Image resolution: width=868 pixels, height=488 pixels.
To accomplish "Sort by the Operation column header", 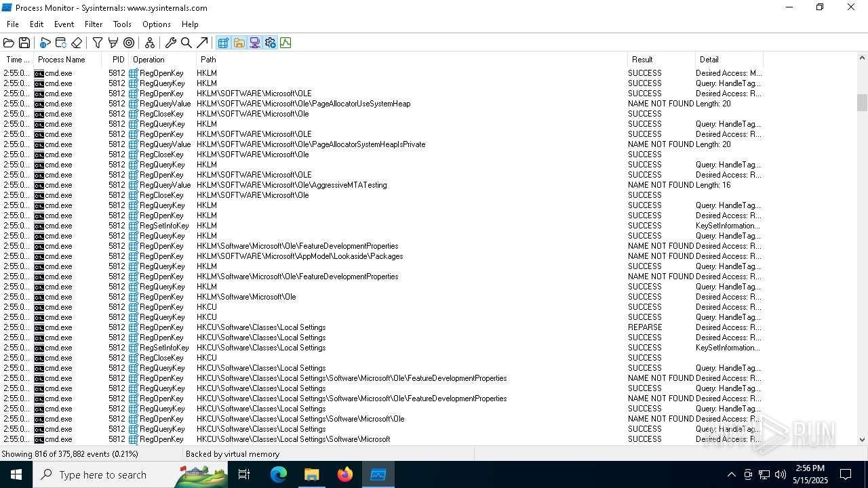I will (163, 60).
